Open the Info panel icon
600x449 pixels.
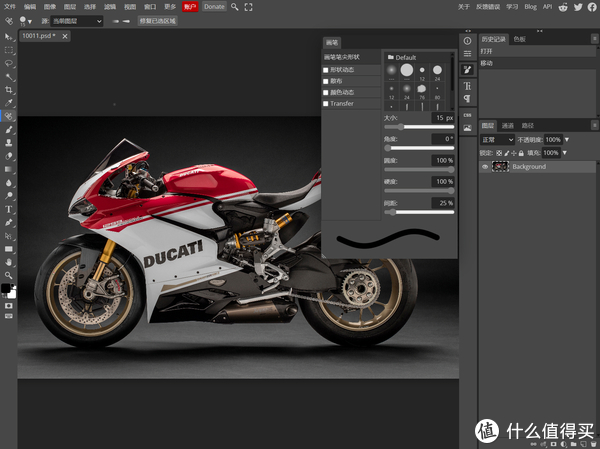coord(467,41)
